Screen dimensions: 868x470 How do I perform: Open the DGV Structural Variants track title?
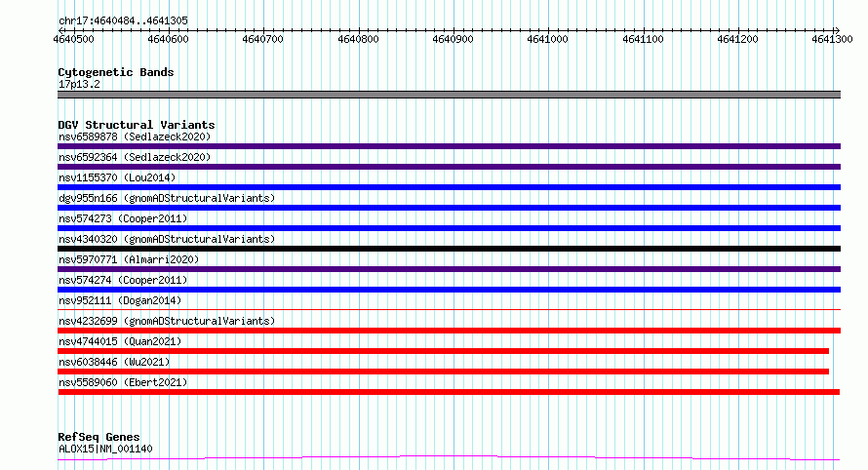(x=137, y=125)
